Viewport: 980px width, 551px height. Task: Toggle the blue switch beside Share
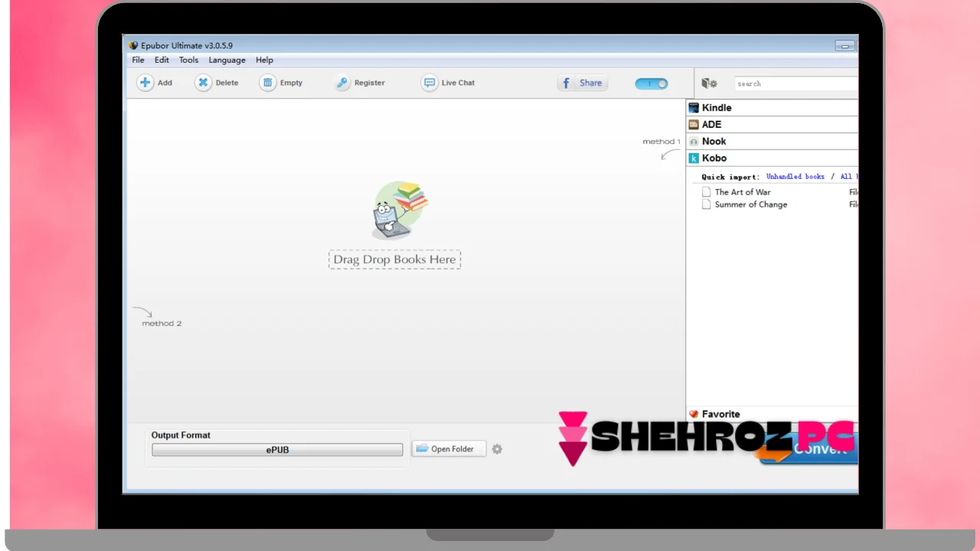[x=652, y=83]
